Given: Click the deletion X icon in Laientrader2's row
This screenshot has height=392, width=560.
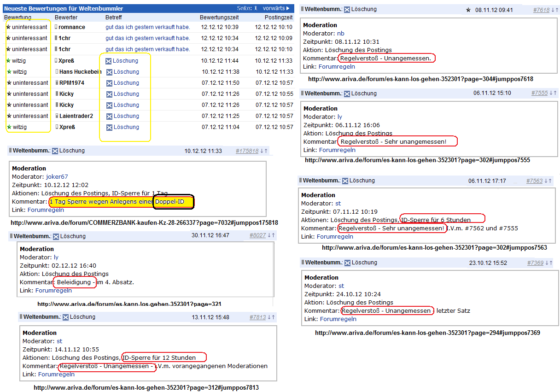Looking at the screenshot, I should [x=109, y=116].
